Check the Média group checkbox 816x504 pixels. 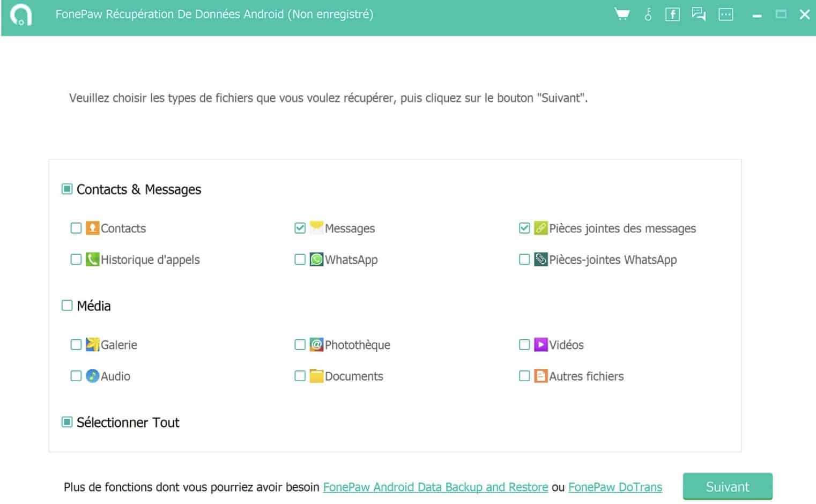[x=67, y=306]
